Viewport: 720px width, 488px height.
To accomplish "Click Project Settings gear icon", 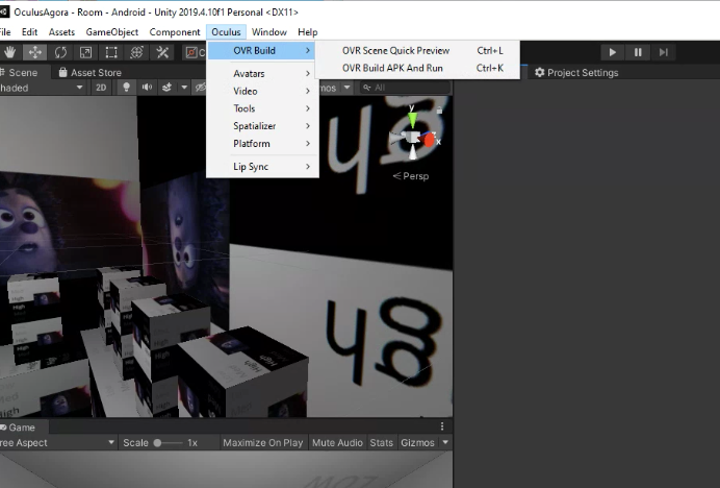I will pyautogui.click(x=540, y=73).
